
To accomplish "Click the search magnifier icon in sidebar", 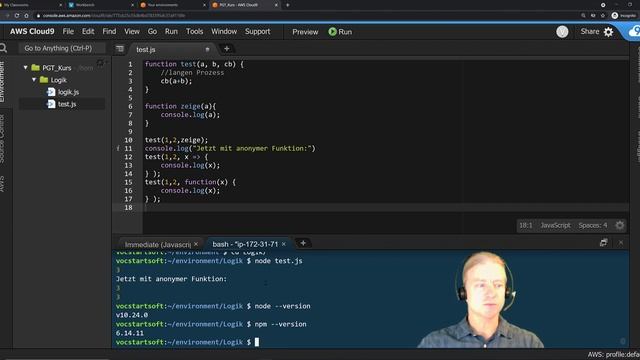I will 3,48.
